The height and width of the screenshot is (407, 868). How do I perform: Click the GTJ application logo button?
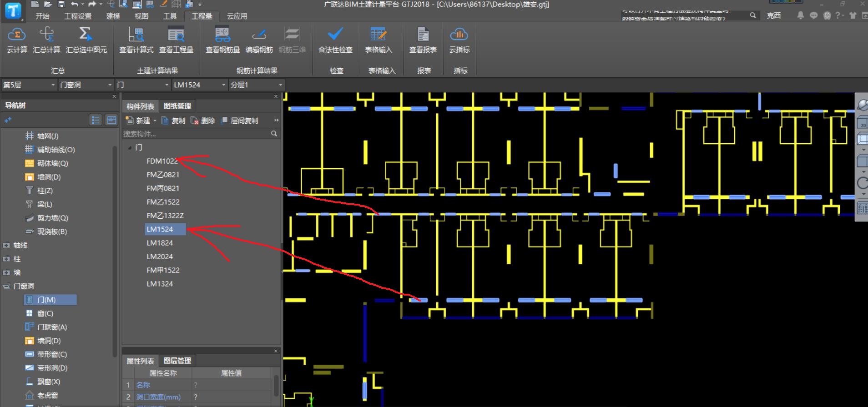(x=13, y=10)
